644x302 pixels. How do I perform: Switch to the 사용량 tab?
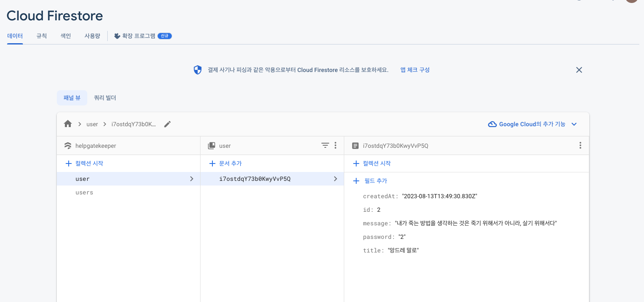point(92,36)
